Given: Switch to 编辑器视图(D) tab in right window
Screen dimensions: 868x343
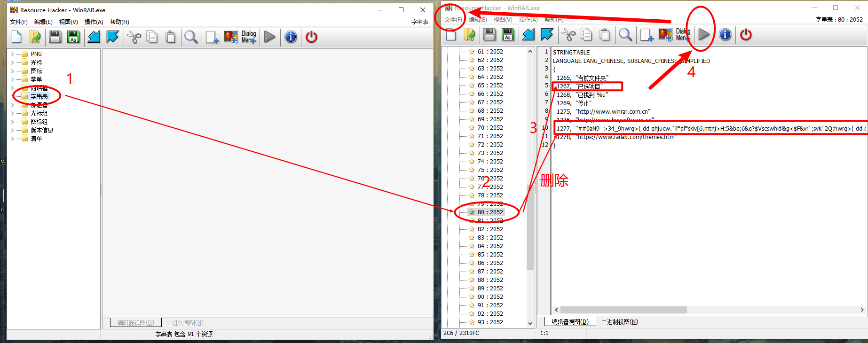Looking at the screenshot, I should coord(570,322).
